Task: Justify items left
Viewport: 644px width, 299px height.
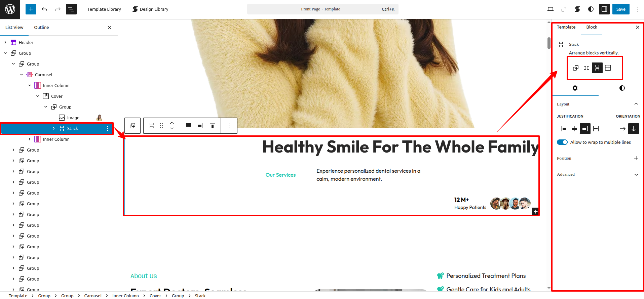Action: tap(564, 129)
